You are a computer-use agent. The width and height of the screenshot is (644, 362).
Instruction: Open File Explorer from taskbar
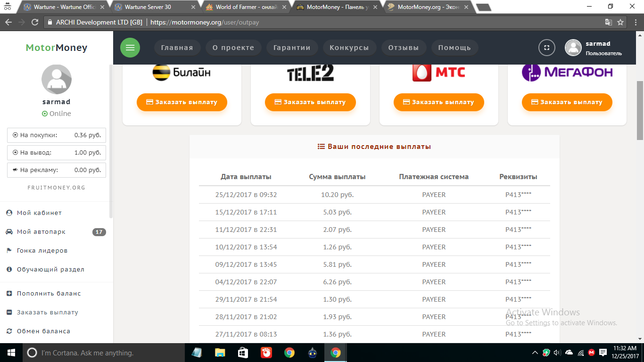point(220,353)
